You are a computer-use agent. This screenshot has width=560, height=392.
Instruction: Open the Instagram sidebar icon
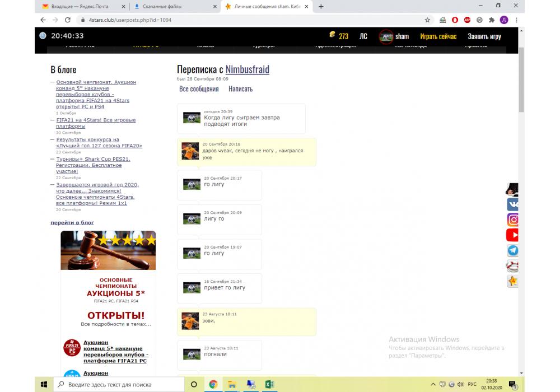[x=512, y=220]
